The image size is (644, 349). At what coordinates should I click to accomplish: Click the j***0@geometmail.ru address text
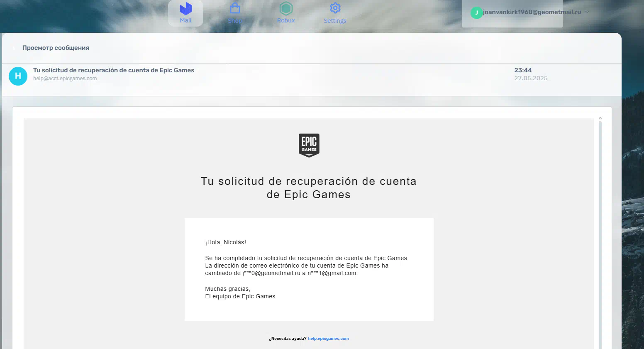click(271, 273)
